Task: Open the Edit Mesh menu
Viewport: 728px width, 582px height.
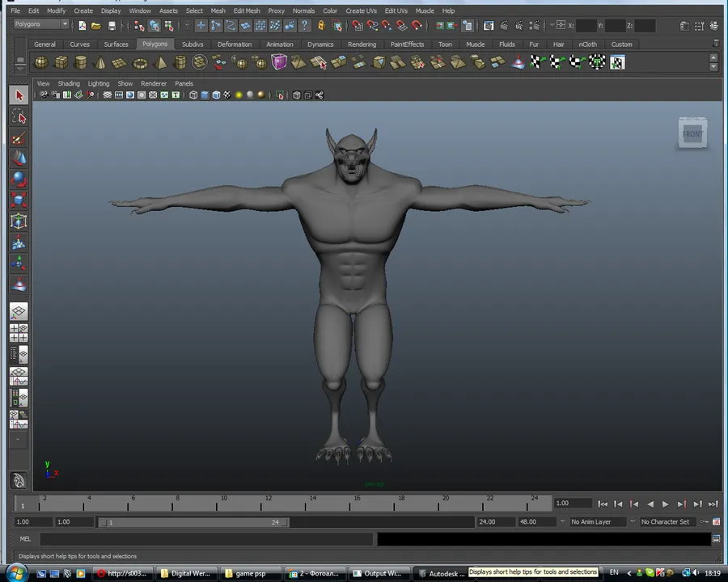Action: click(247, 11)
